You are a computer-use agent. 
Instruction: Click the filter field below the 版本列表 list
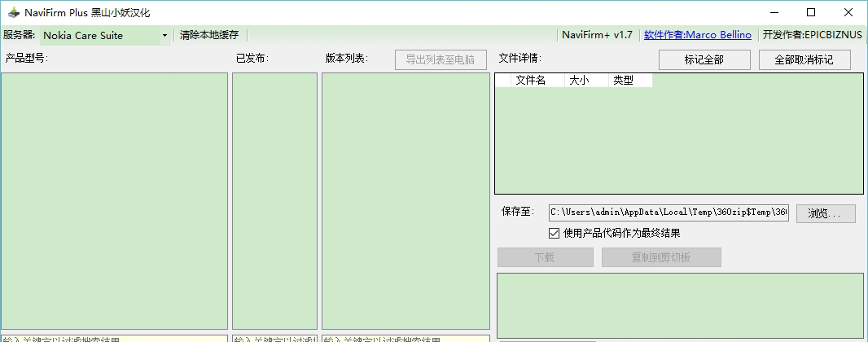tap(406, 339)
